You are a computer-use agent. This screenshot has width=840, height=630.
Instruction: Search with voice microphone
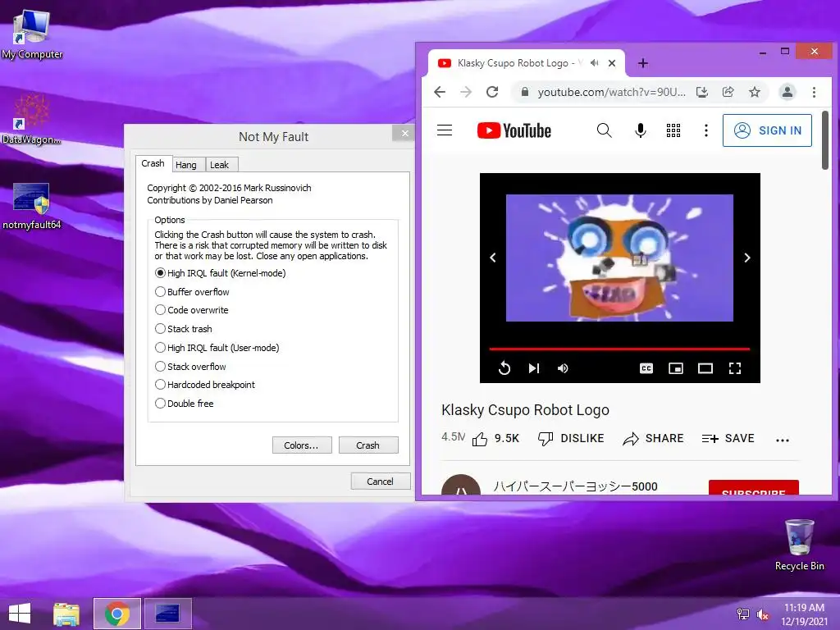(640, 130)
